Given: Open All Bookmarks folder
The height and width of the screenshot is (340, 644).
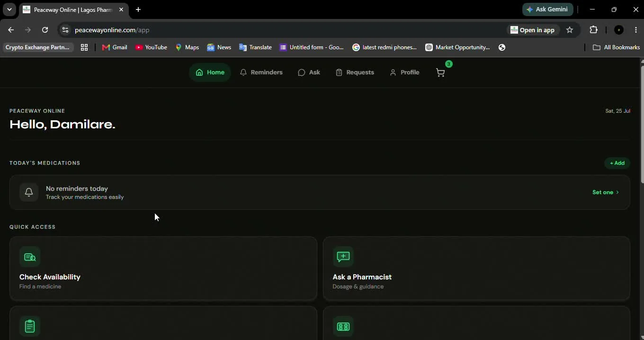Looking at the screenshot, I should (617, 47).
